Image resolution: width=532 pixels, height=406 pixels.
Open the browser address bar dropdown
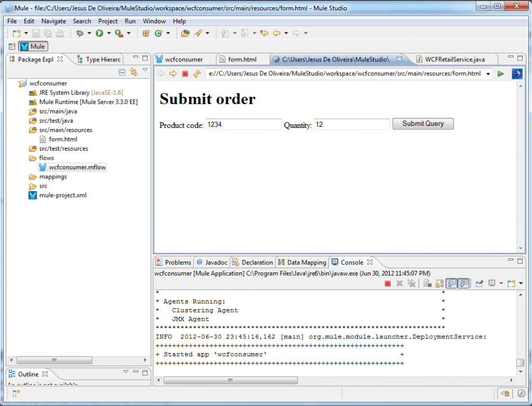click(488, 73)
